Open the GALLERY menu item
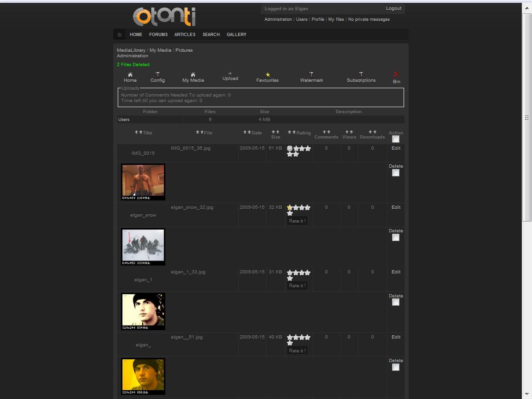The image size is (532, 399). point(236,35)
